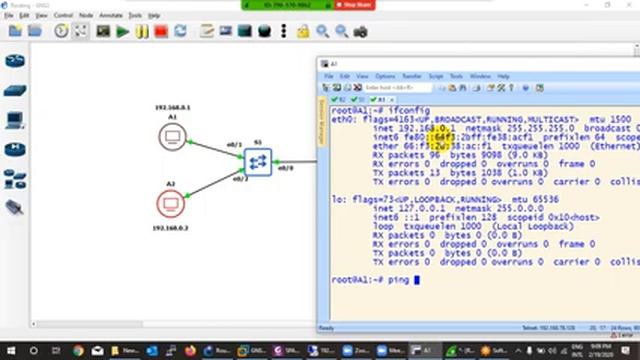Suspend all nodes with yellow pause button

[142, 31]
